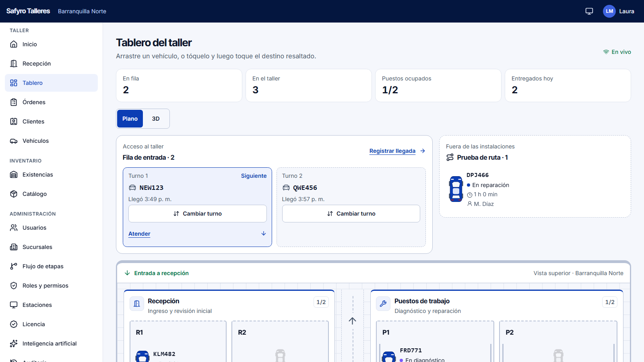Click the Roles y permisos shield icon

14,286
